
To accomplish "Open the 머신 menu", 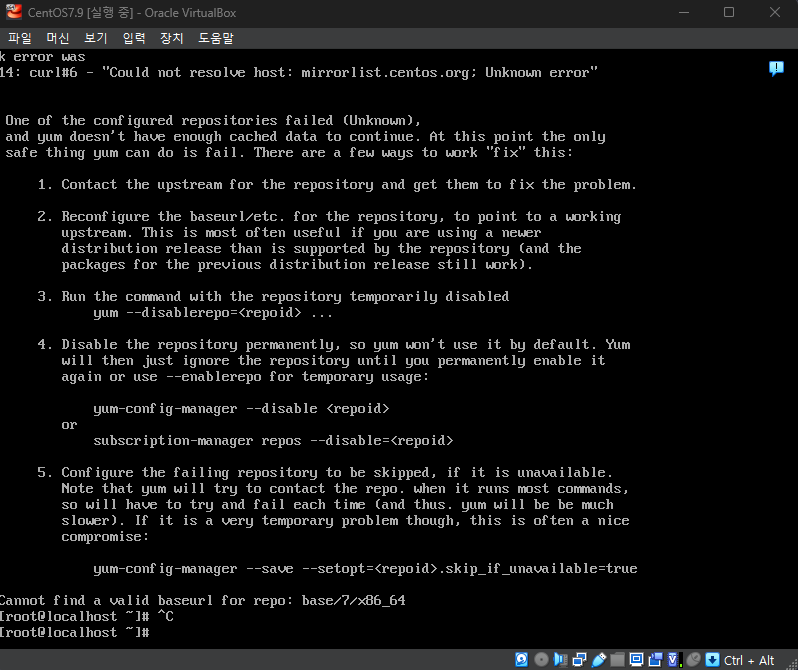I will click(58, 38).
